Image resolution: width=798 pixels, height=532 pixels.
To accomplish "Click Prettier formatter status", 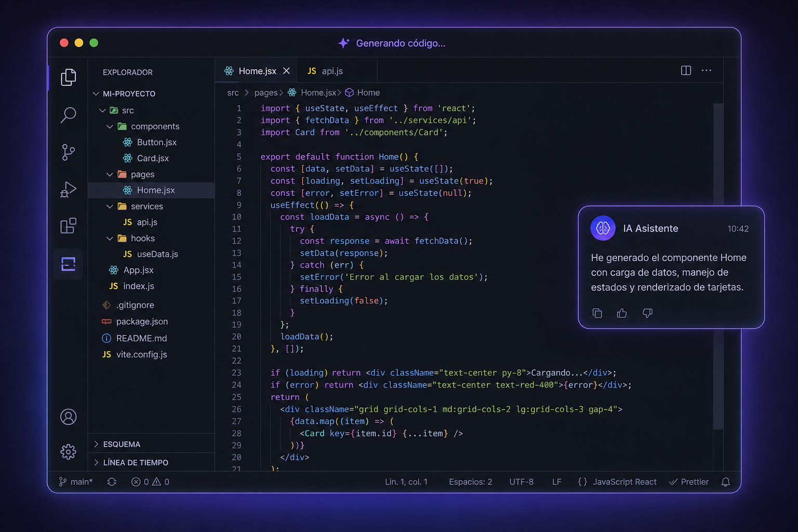I will (689, 482).
